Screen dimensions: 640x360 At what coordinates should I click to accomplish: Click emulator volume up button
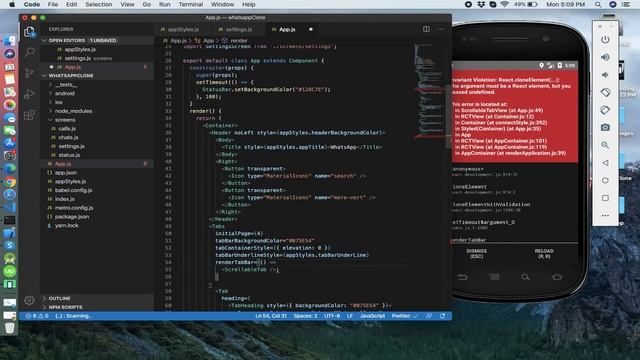click(x=605, y=57)
